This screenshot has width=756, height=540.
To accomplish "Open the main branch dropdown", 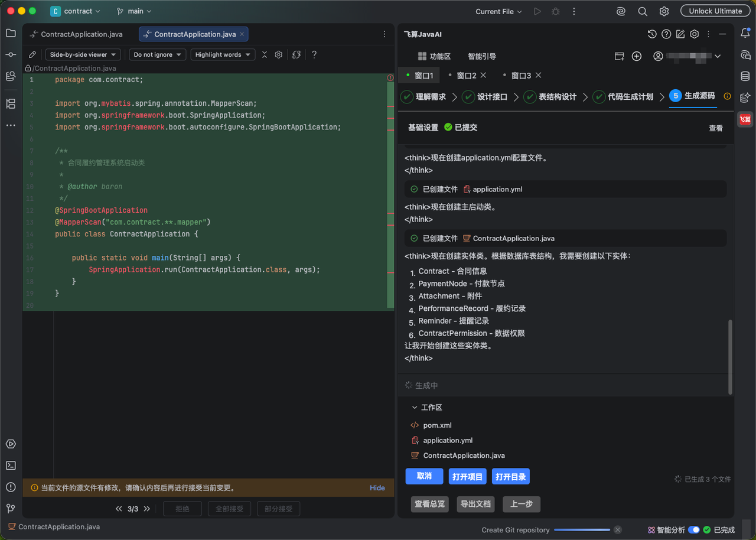I will coord(134,11).
